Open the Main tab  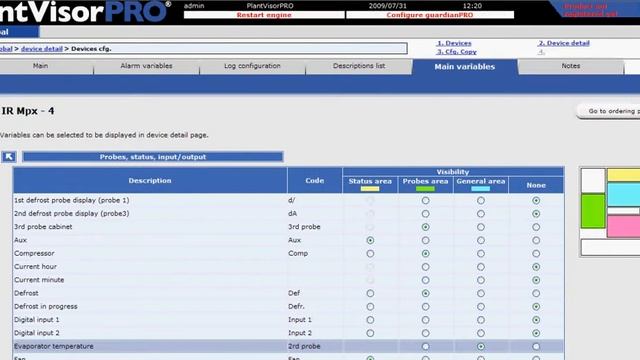[40, 66]
